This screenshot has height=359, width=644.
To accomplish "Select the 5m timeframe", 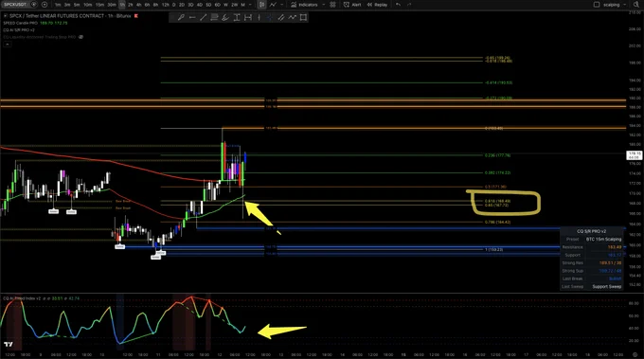I will (x=77, y=5).
